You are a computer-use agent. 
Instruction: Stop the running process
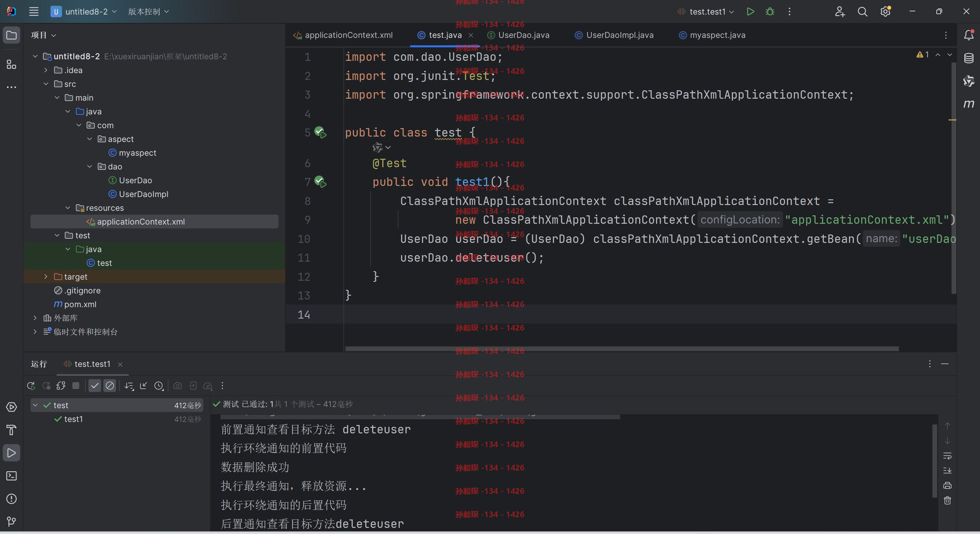pyautogui.click(x=76, y=386)
